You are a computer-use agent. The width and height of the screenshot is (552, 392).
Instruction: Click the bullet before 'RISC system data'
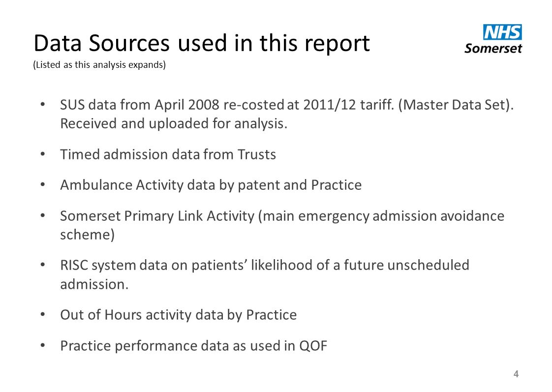pos(43,265)
